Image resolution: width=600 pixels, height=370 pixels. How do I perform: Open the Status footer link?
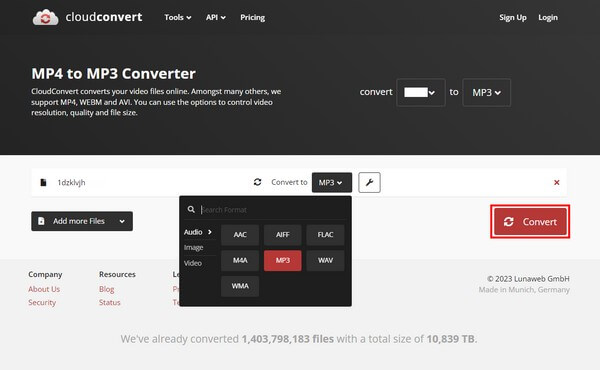click(x=110, y=302)
